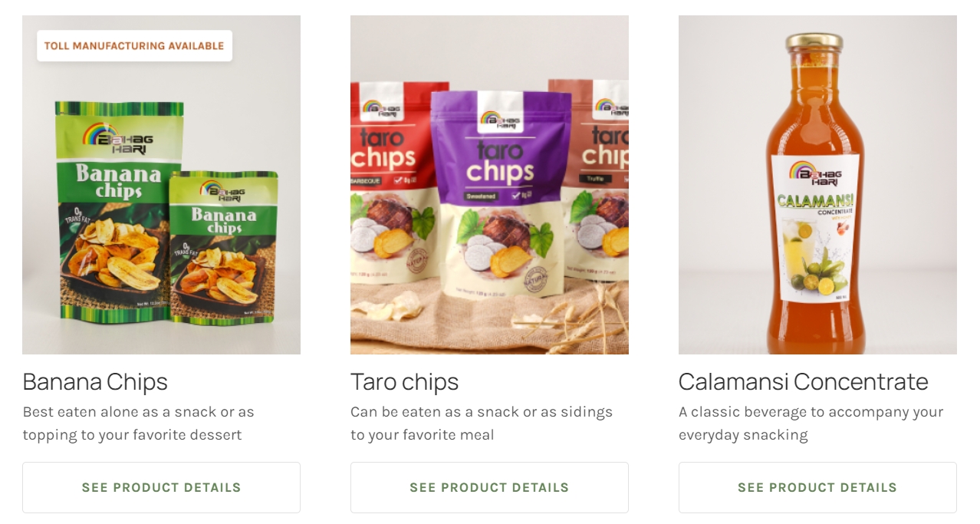Click the Toll Manufacturing Available badge

tap(134, 46)
